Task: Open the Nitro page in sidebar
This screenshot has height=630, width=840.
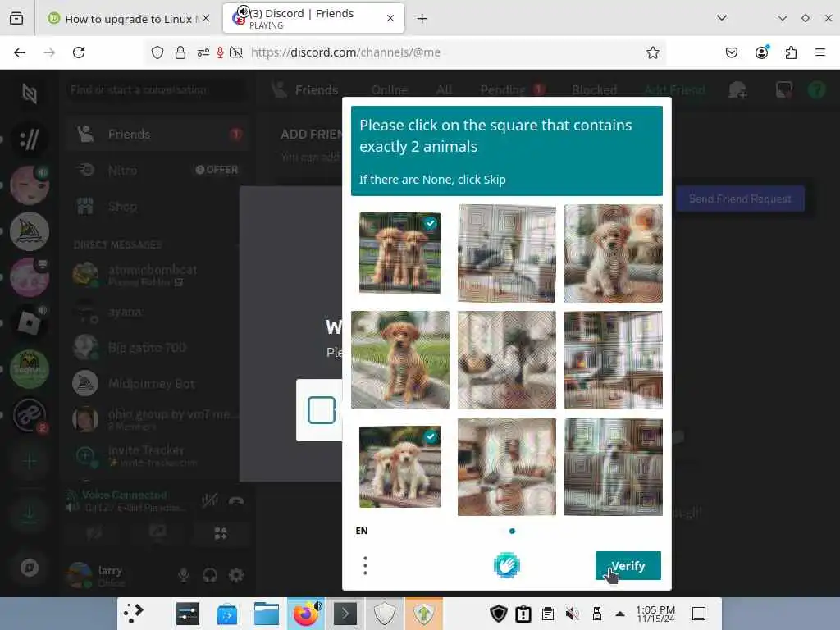Action: point(157,171)
